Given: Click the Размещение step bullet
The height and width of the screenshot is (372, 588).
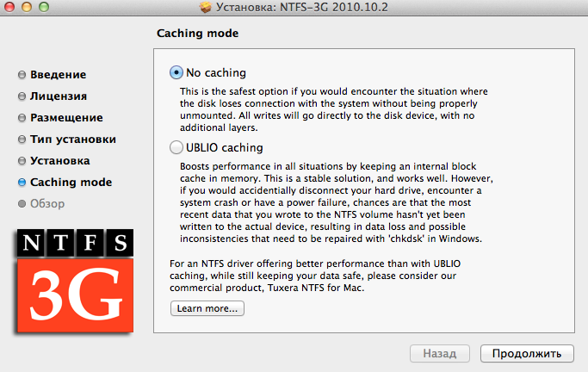Looking at the screenshot, I should (x=22, y=118).
